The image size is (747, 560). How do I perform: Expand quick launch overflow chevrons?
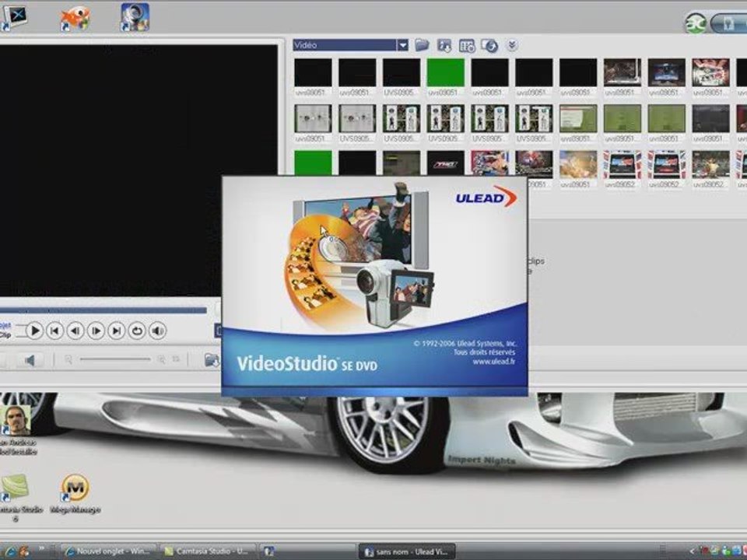tap(41, 549)
